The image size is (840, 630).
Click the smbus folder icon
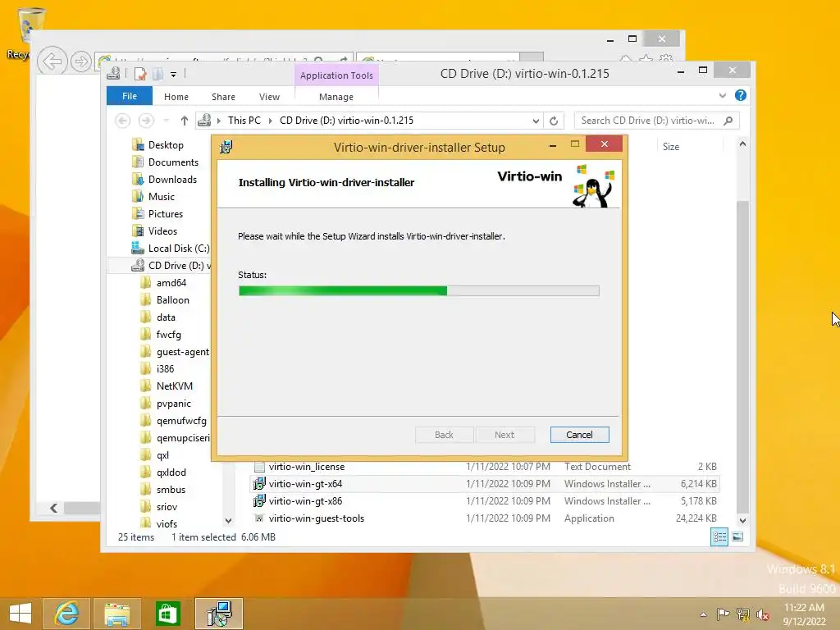click(146, 489)
